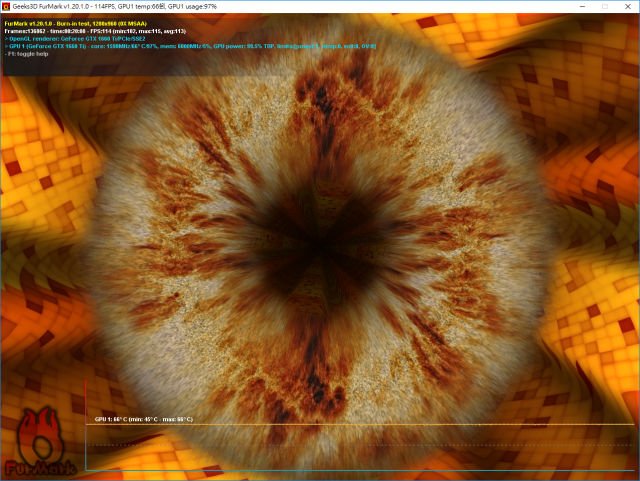Viewport: 640px width, 481px height.
Task: Click the OpenGL renderer info line
Action: (x=75, y=39)
